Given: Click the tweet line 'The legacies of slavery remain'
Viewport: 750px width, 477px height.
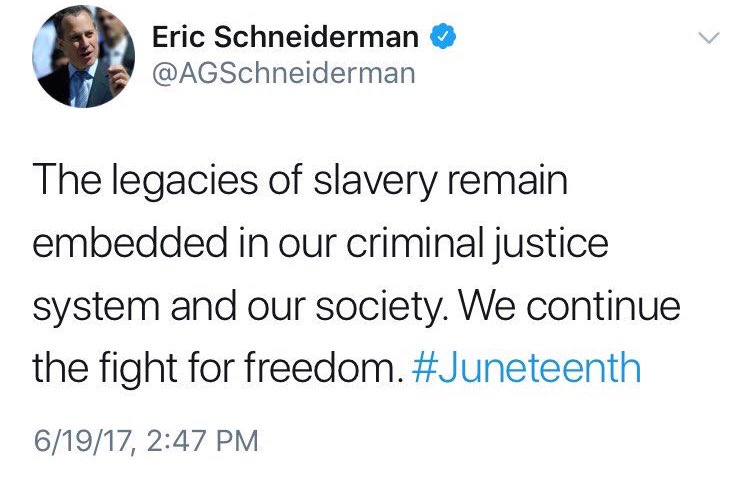Looking at the screenshot, I should [x=300, y=181].
